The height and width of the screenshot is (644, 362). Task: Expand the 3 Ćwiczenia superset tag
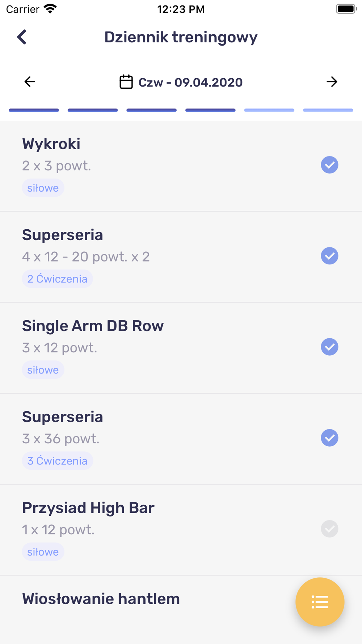click(x=57, y=461)
